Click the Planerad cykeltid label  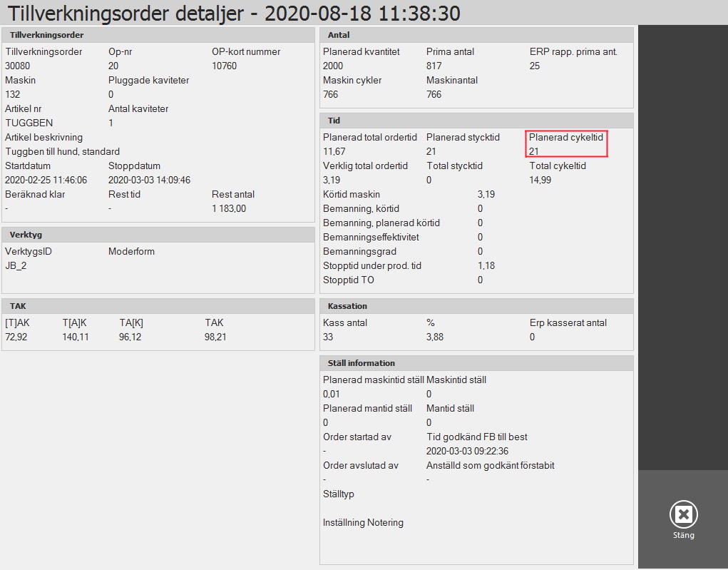pyautogui.click(x=566, y=137)
